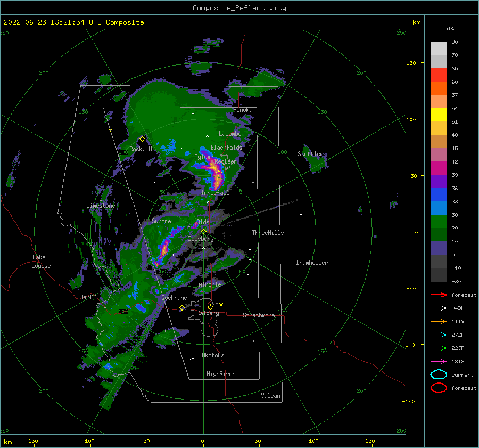Click the RockyMH label
The height and width of the screenshot is (448, 479).
(141, 149)
